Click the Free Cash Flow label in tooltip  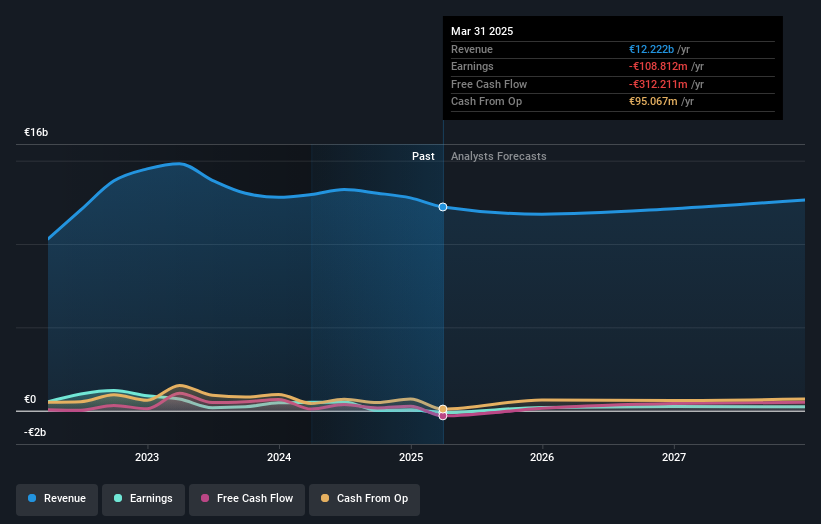pos(489,84)
